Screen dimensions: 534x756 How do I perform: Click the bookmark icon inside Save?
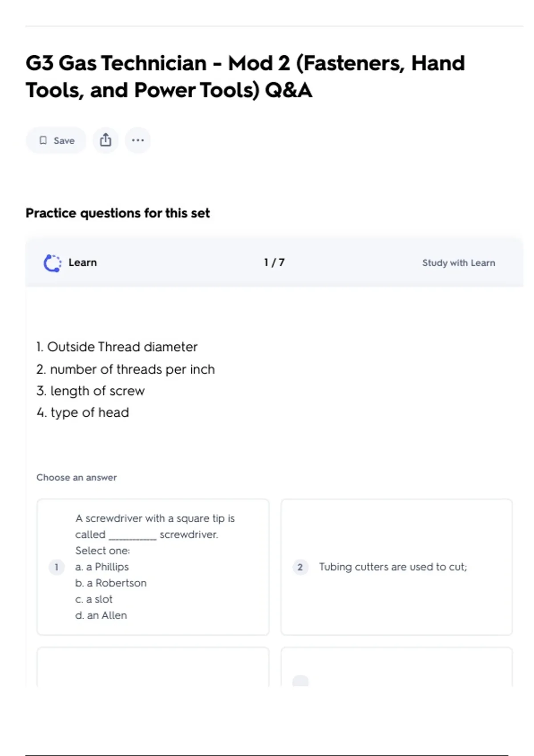click(x=43, y=141)
